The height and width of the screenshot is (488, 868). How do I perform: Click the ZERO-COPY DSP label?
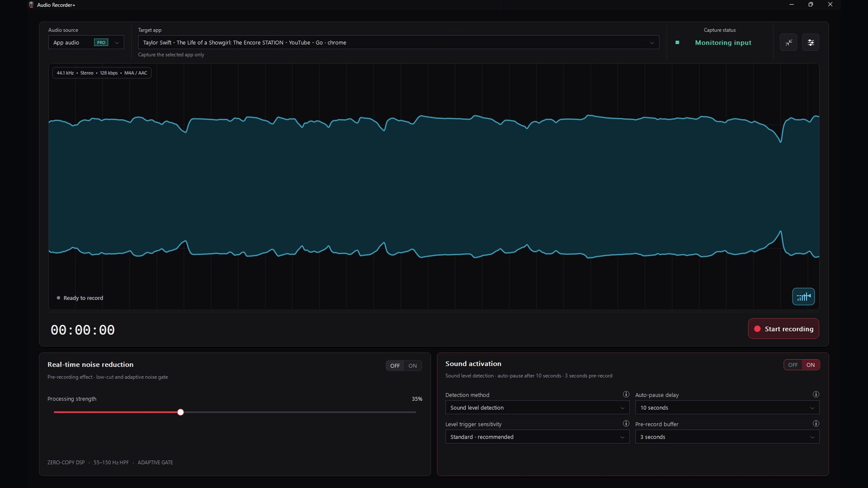66,462
